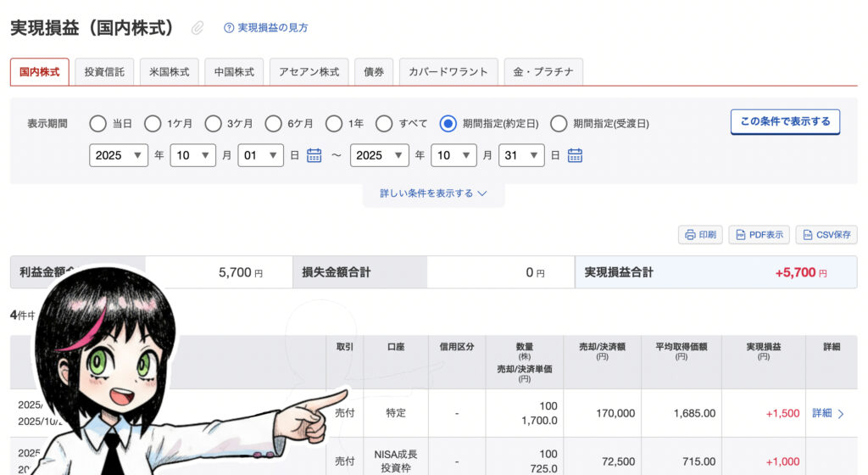
Task: Open the start date calendar picker
Action: [x=314, y=155]
